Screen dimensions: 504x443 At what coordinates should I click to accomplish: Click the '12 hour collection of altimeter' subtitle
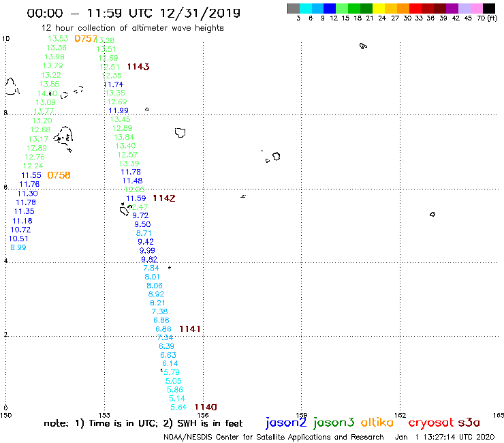pyautogui.click(x=105, y=28)
